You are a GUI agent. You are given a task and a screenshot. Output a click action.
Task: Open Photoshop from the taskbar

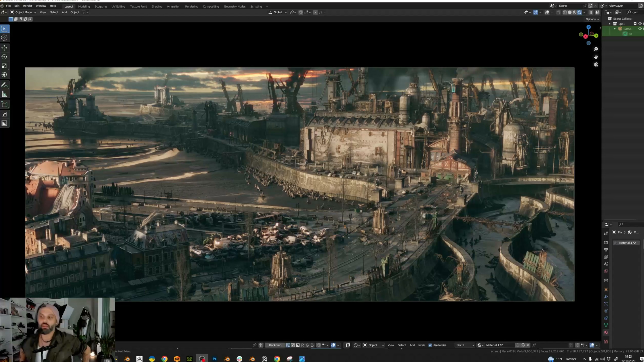[x=214, y=359]
